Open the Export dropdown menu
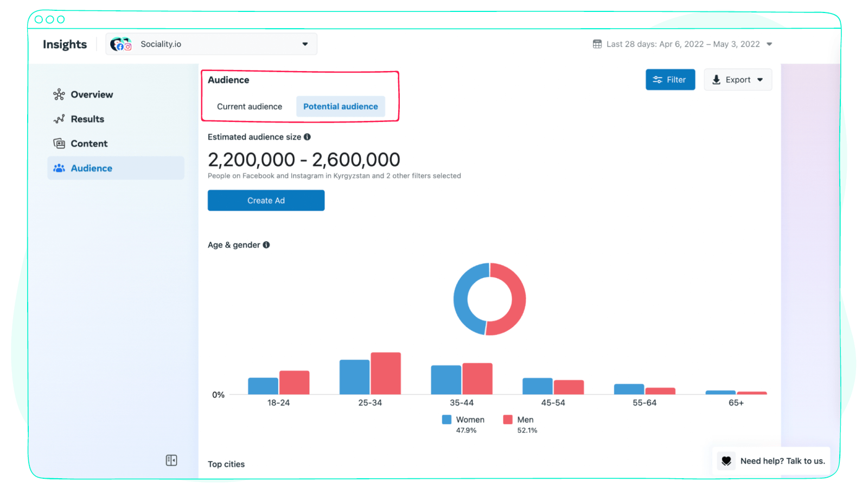 click(x=738, y=79)
